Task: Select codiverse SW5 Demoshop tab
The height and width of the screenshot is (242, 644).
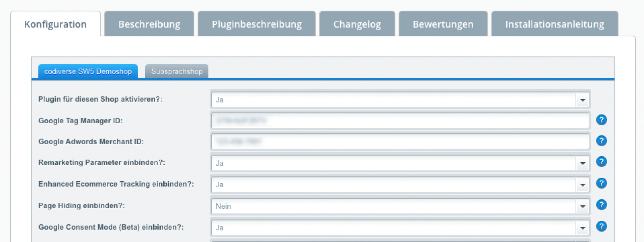Action: click(88, 71)
